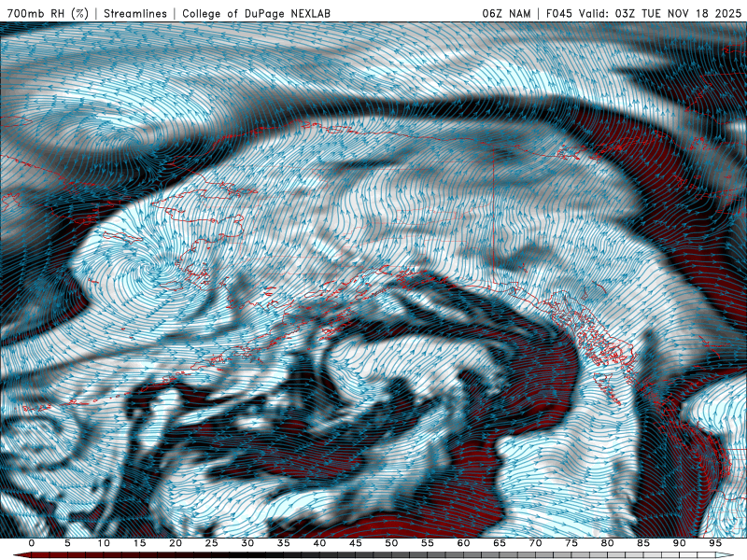Click the colorbar label '5'
The width and height of the screenshot is (747, 560).
click(x=67, y=543)
